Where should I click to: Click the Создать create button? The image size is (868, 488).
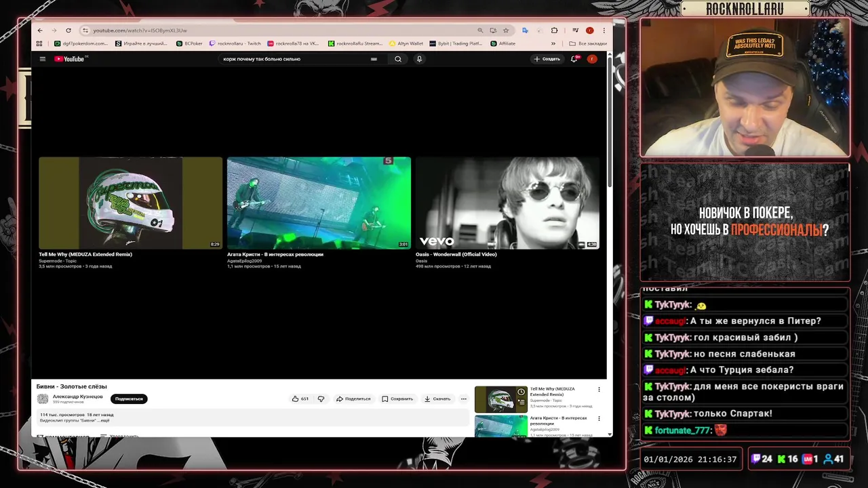(547, 59)
